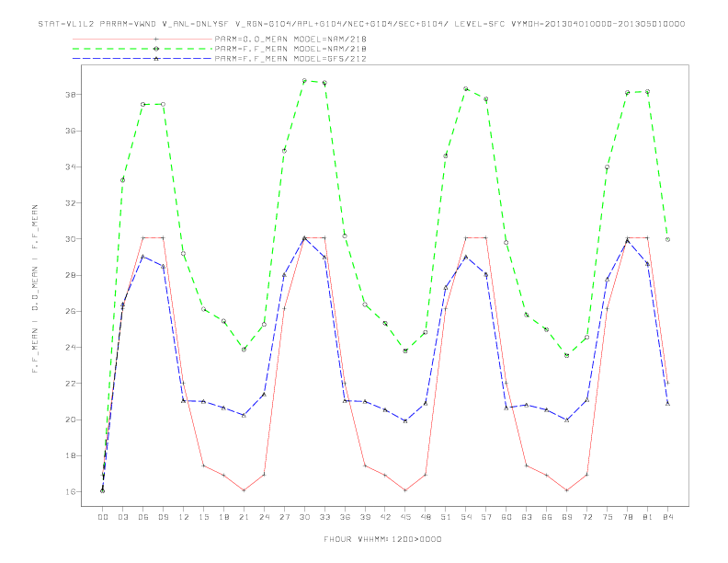Click the green circle data point at hour 54
Image resolution: width=728 pixels, height=563 pixels.
tap(466, 88)
